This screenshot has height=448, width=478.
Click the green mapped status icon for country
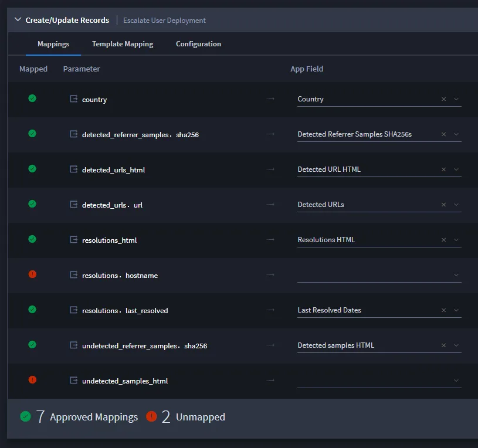tap(32, 99)
